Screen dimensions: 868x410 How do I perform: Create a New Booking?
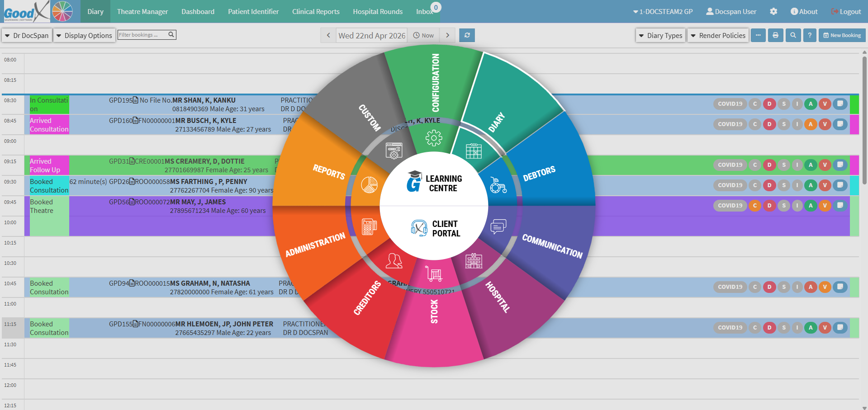[842, 35]
